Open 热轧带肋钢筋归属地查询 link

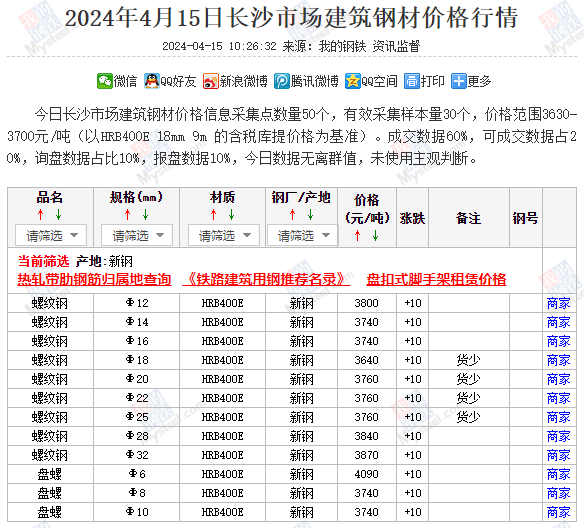(x=94, y=279)
